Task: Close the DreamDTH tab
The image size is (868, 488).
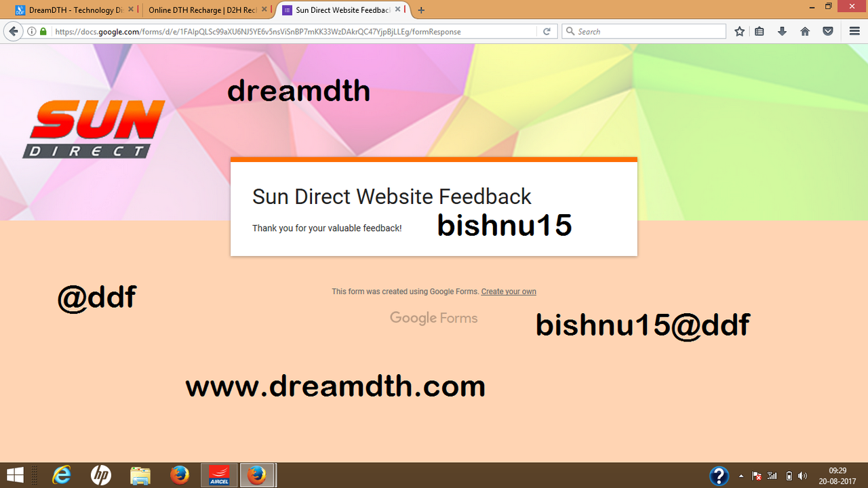Action: pos(131,10)
